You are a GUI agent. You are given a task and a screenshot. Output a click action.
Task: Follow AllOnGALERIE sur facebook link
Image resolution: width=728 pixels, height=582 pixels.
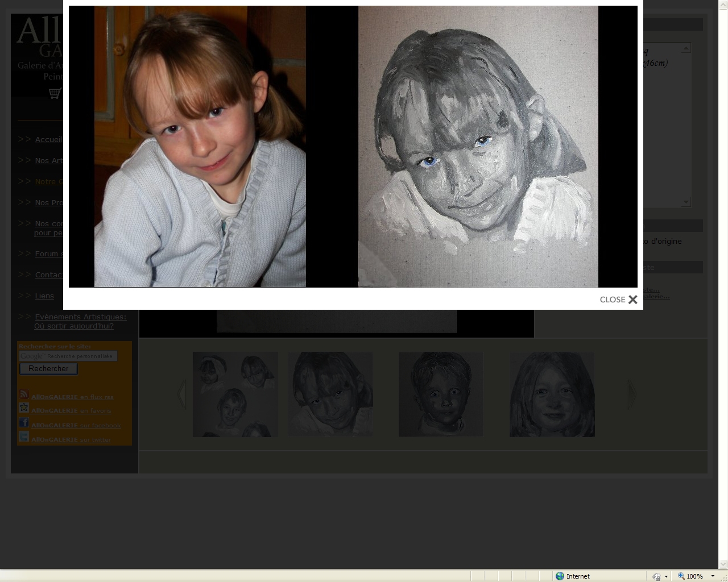click(76, 425)
